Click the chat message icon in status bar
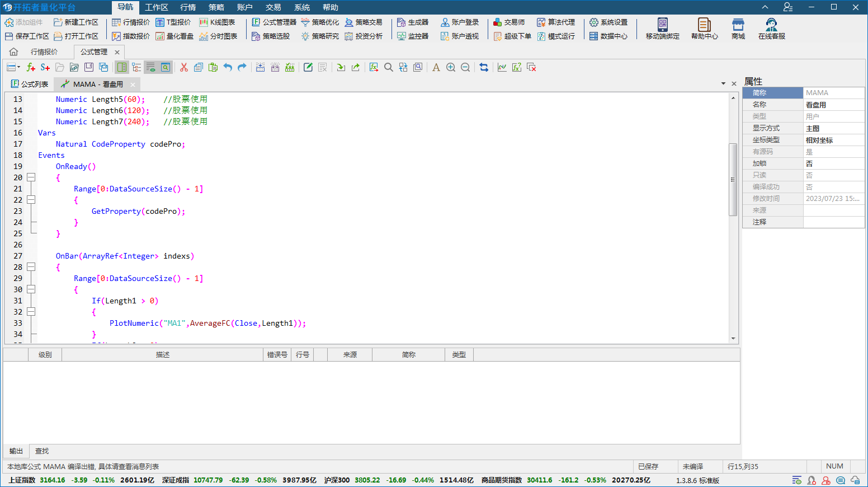The height and width of the screenshot is (487, 868). [841, 480]
